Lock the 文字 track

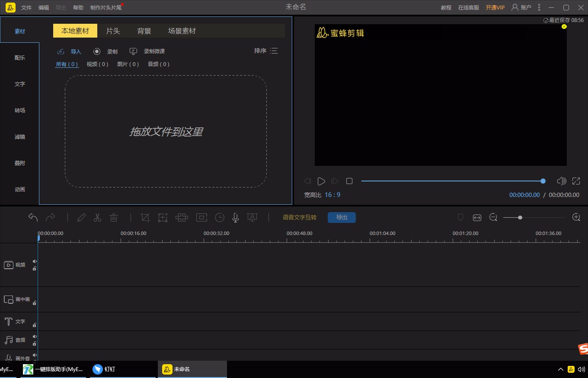(x=35, y=325)
